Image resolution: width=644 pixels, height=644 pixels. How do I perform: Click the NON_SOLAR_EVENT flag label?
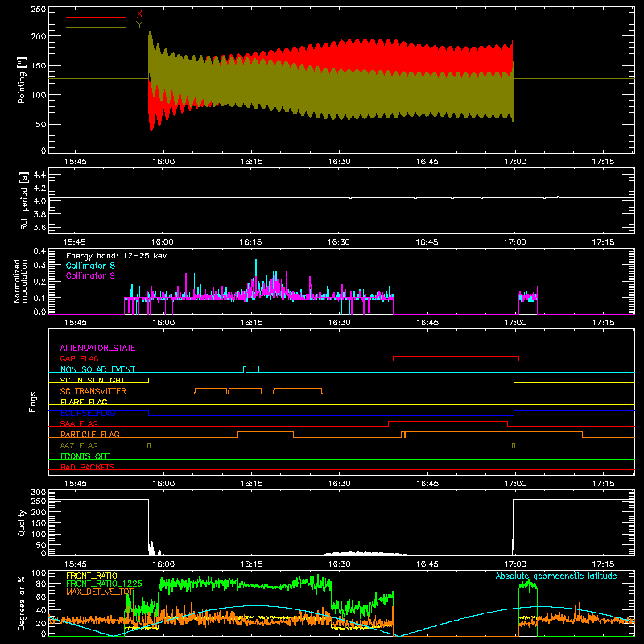click(x=97, y=369)
